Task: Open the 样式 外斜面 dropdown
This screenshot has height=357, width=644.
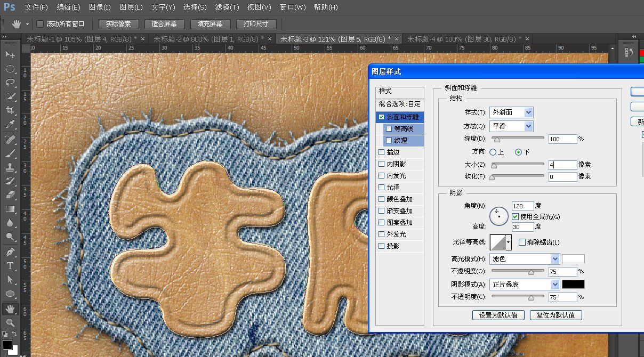Action: coord(511,112)
